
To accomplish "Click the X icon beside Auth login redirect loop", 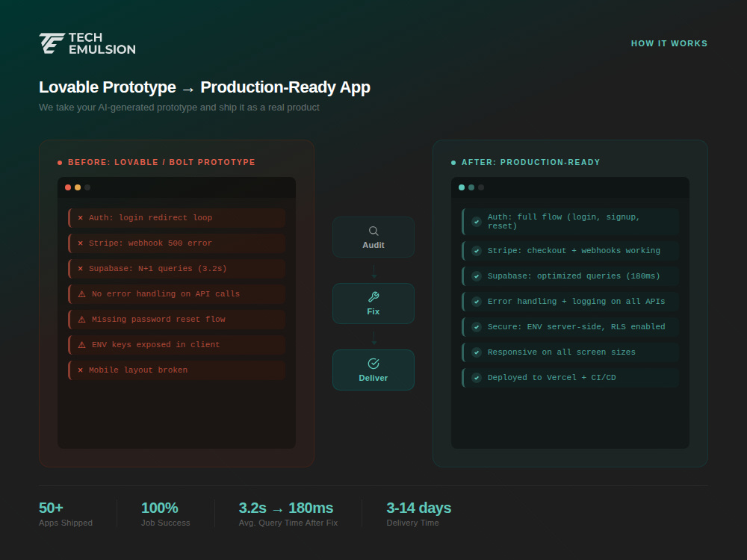I will click(x=81, y=217).
